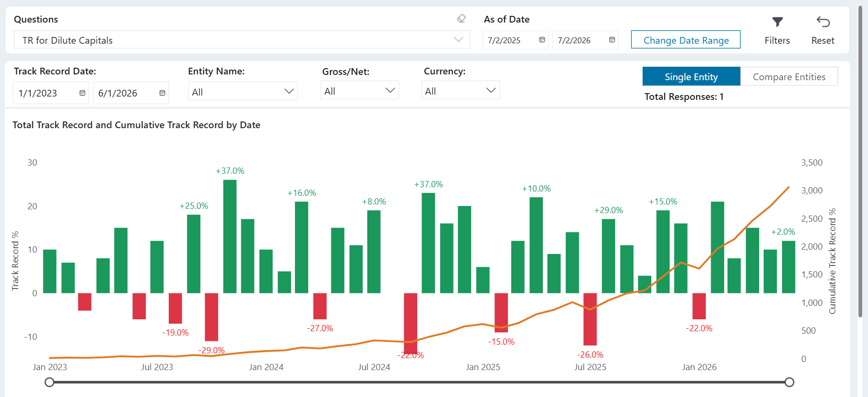Select the Single Entity view
The image size is (868, 397).
tap(691, 76)
